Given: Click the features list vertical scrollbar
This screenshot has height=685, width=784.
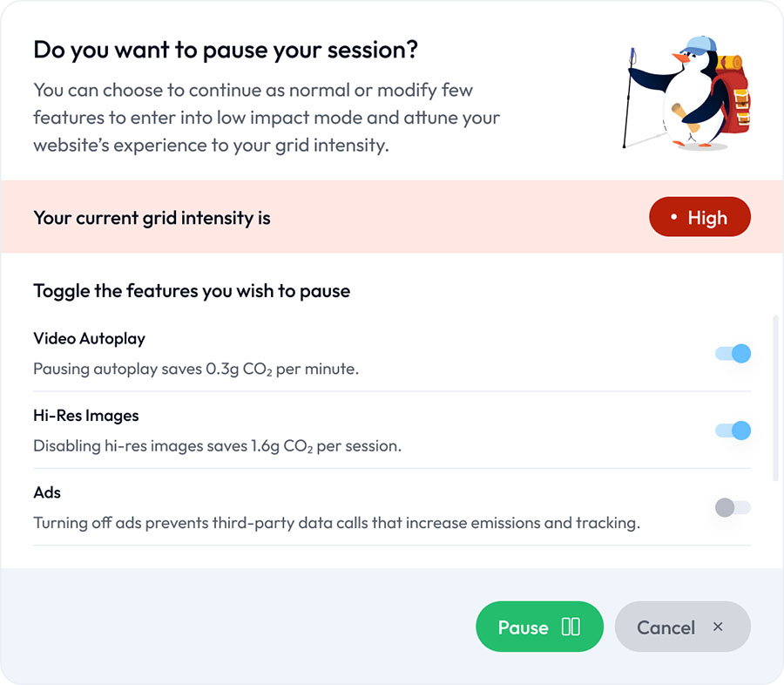Looking at the screenshot, I should tap(775, 397).
